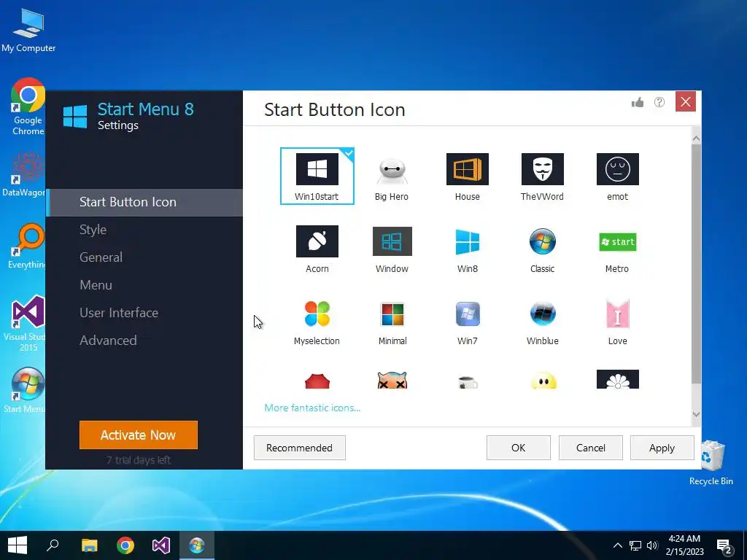Pick the red icon in last row
This screenshot has height=560, width=747.
[x=317, y=381]
